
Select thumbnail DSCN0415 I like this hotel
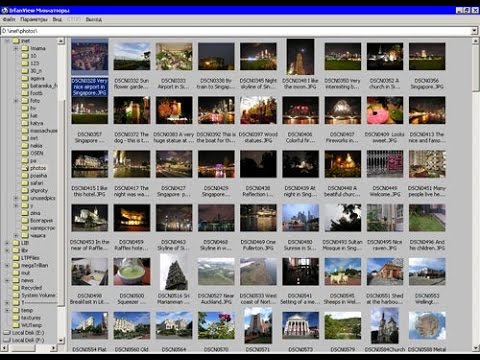click(89, 164)
